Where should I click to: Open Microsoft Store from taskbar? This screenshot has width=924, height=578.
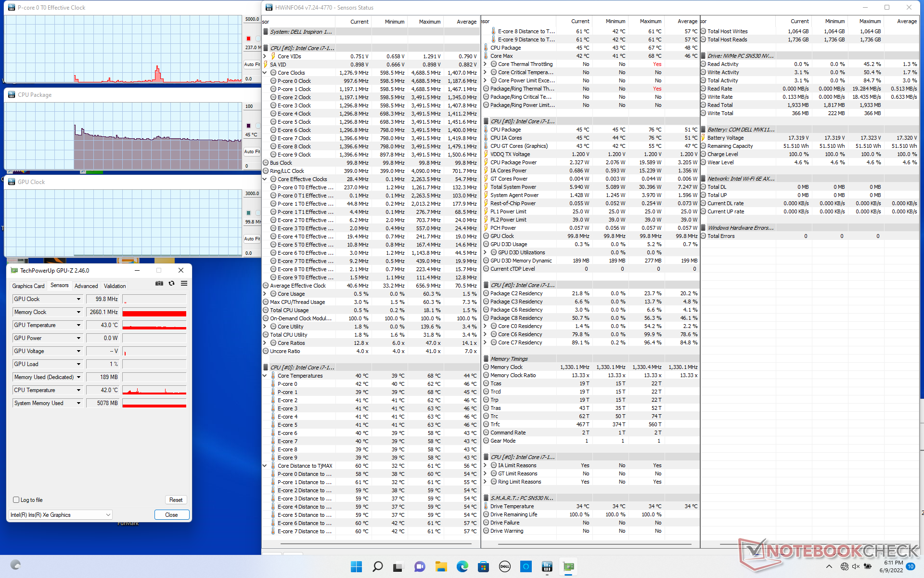tap(483, 567)
